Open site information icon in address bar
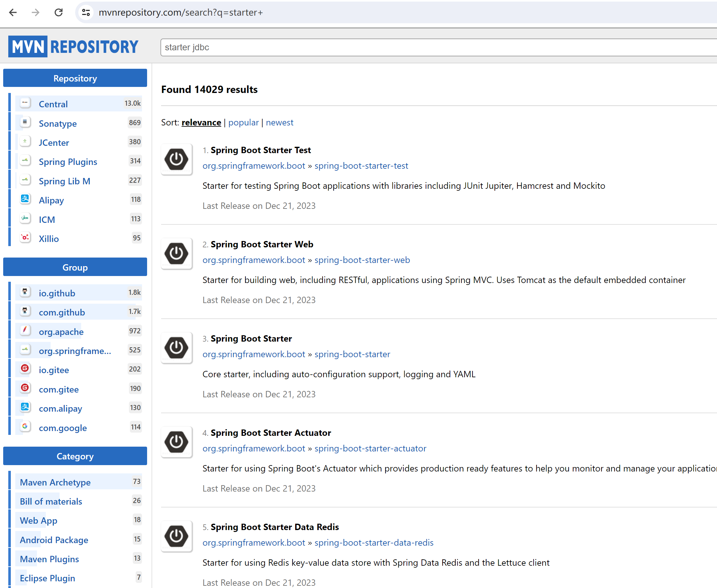Image resolution: width=717 pixels, height=588 pixels. pyautogui.click(x=86, y=12)
